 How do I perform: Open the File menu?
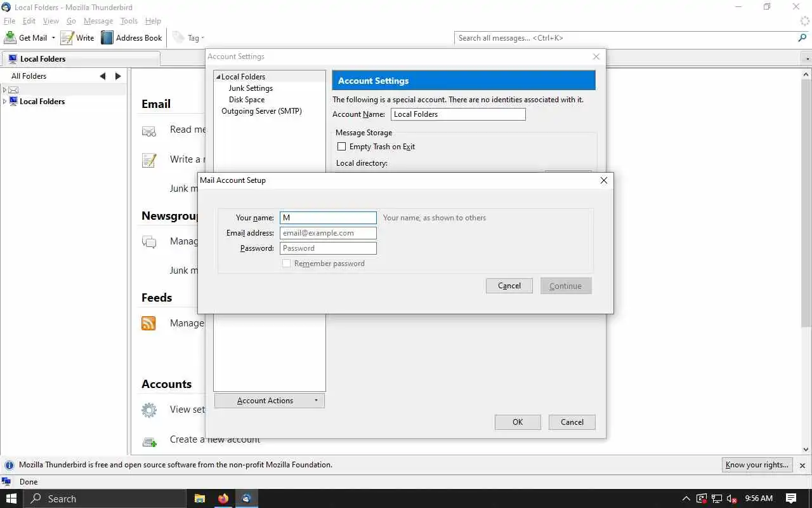(x=10, y=21)
